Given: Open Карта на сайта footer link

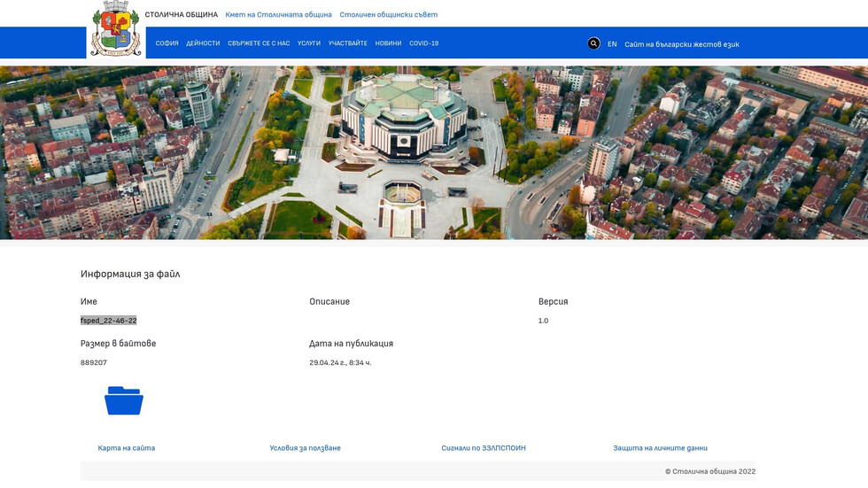Looking at the screenshot, I should click(127, 448).
